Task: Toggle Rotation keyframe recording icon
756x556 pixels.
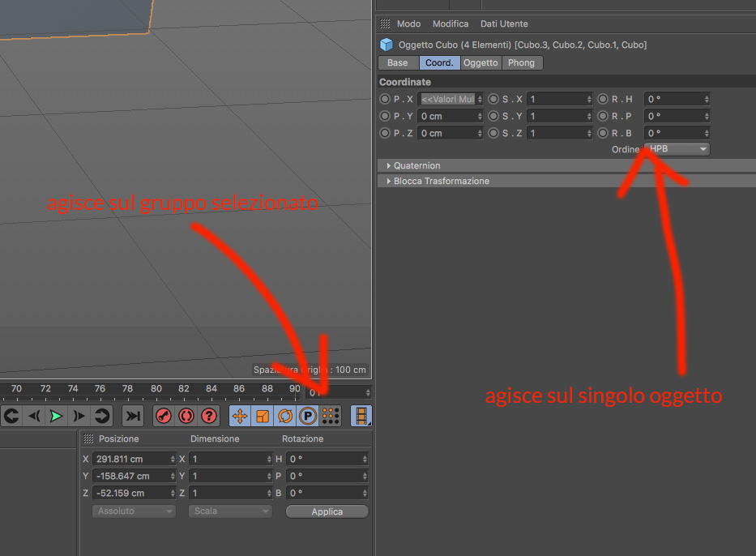Action: (x=285, y=416)
